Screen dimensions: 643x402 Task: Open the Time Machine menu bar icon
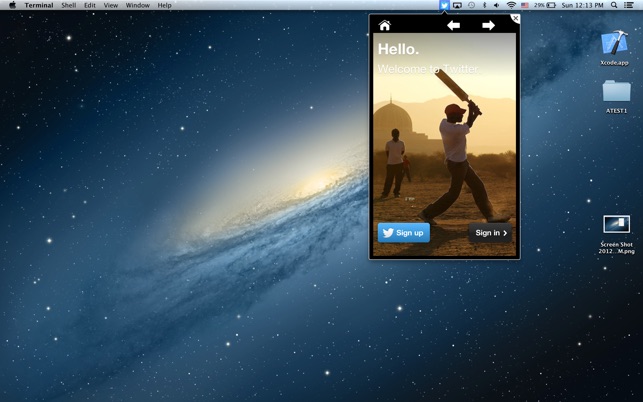coord(472,5)
